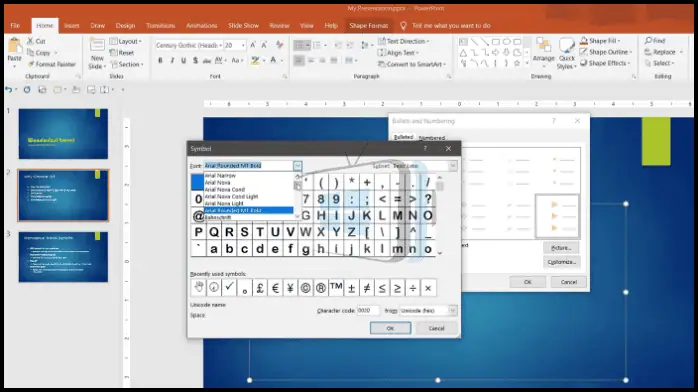
Task: Open the Design ribbon tab
Action: click(125, 25)
